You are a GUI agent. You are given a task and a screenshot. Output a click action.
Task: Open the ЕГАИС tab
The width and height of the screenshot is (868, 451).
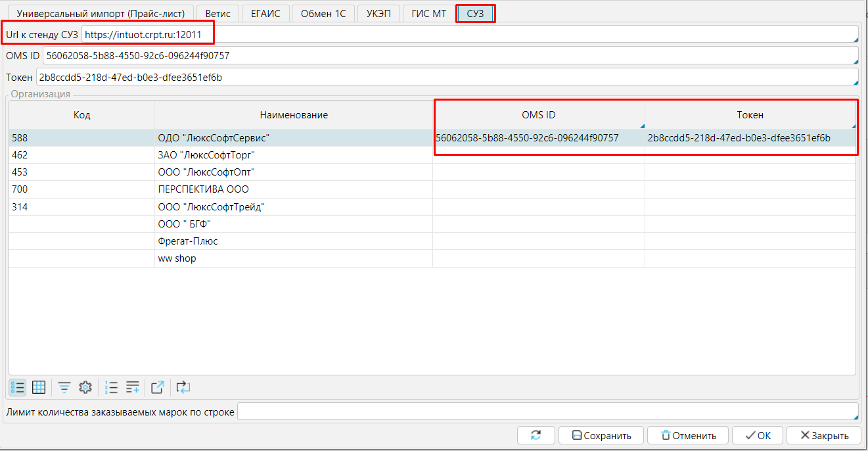265,13
